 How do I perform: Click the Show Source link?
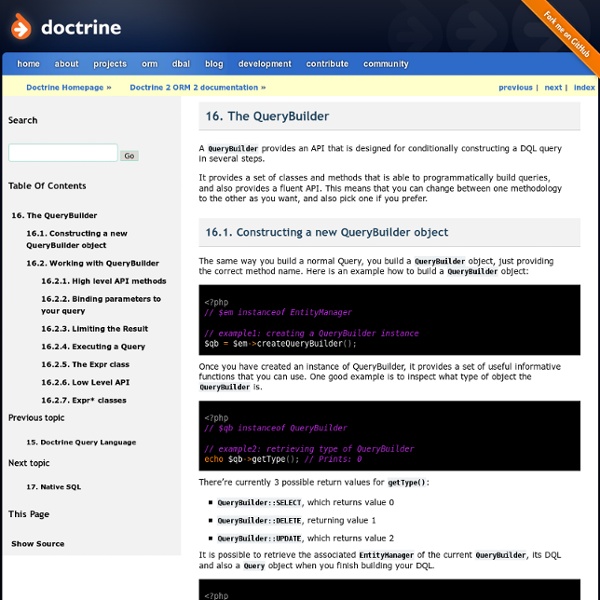click(38, 544)
